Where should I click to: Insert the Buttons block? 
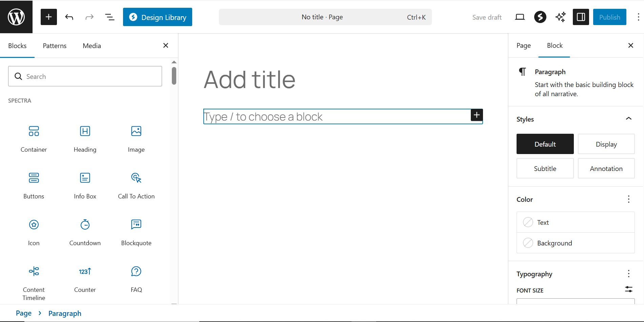pyautogui.click(x=34, y=186)
